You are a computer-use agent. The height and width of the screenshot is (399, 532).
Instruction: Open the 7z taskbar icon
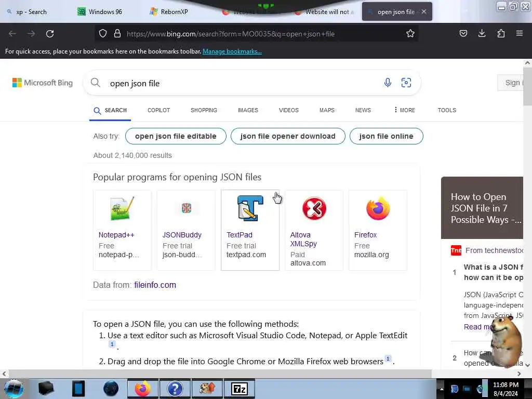[239, 389]
